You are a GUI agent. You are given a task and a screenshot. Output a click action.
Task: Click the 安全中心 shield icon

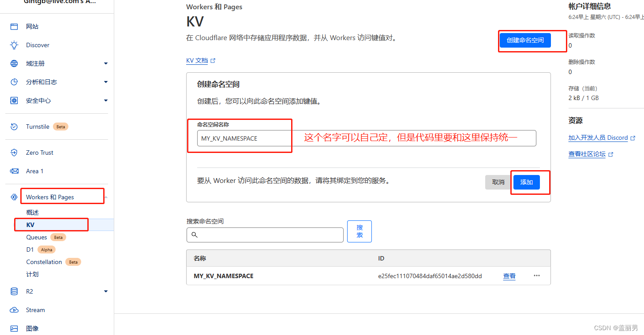tap(14, 100)
